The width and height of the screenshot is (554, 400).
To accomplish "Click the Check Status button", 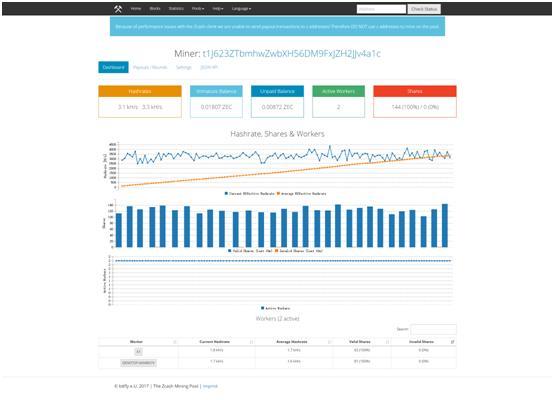I will pos(424,9).
